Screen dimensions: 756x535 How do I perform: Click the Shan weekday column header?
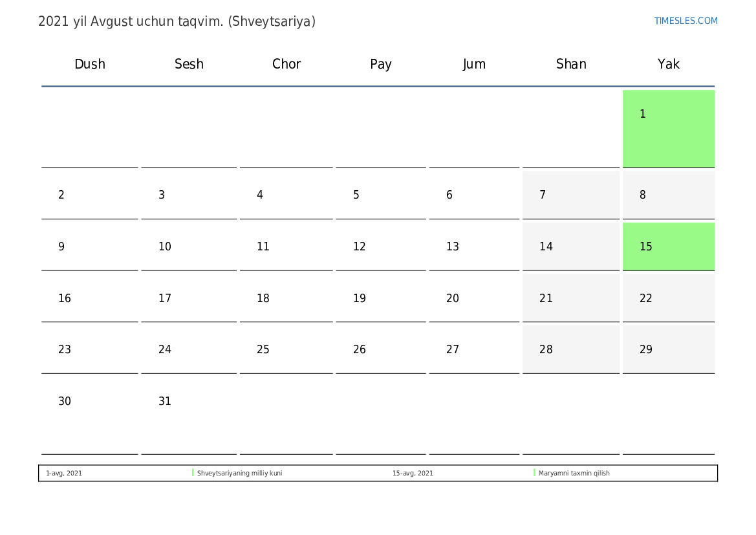click(571, 64)
